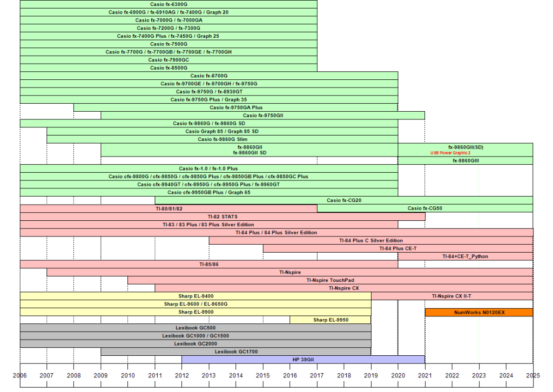The height and width of the screenshot is (392, 553).
Task: Select the 'fx-9860GIII' bar
Action: pyautogui.click(x=466, y=161)
